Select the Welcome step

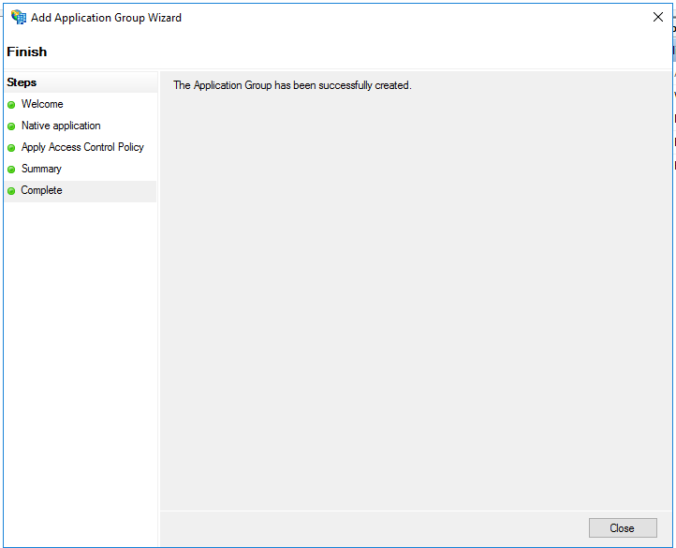pos(42,104)
